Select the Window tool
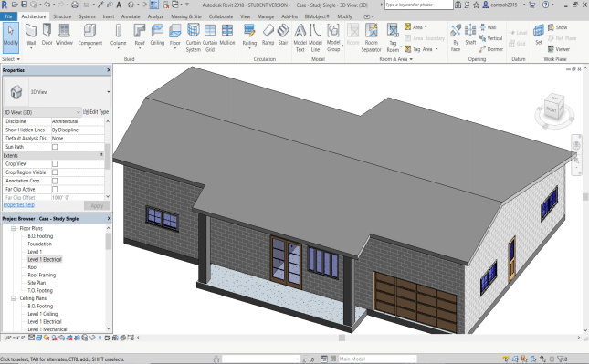Image resolution: width=589 pixels, height=364 pixels. coord(64,35)
